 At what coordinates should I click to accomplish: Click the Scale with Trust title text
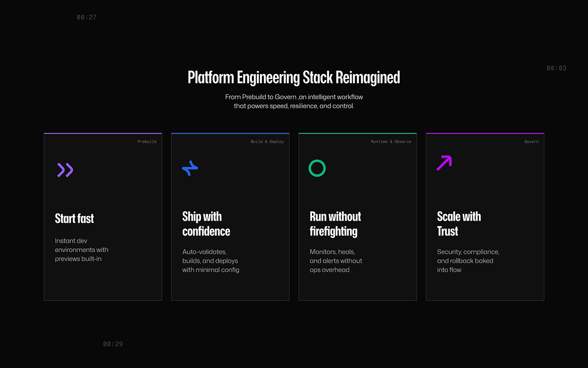click(459, 223)
